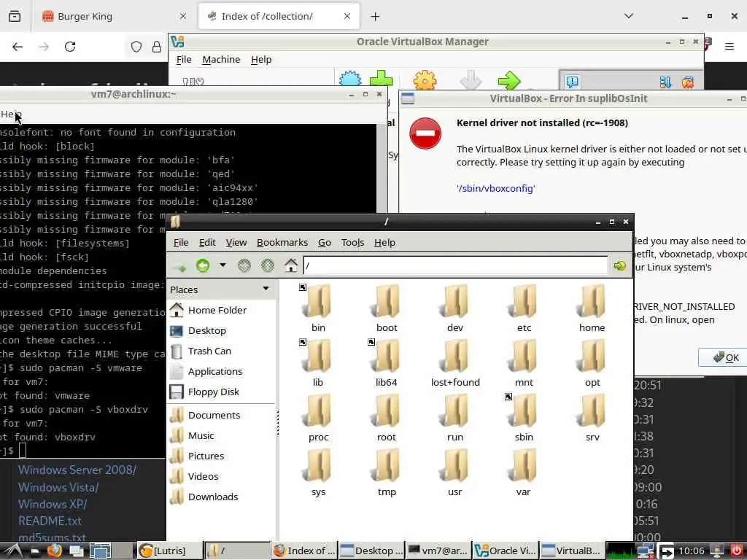
Task: Open the boot folder
Action: click(387, 302)
